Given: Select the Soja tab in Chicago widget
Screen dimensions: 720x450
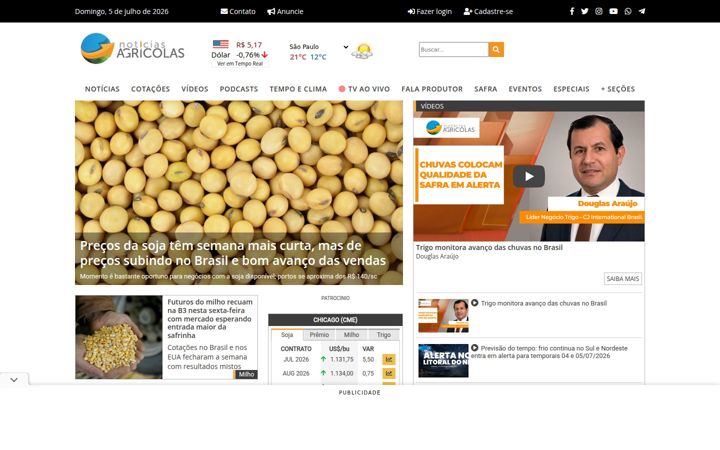Looking at the screenshot, I should click(x=287, y=335).
